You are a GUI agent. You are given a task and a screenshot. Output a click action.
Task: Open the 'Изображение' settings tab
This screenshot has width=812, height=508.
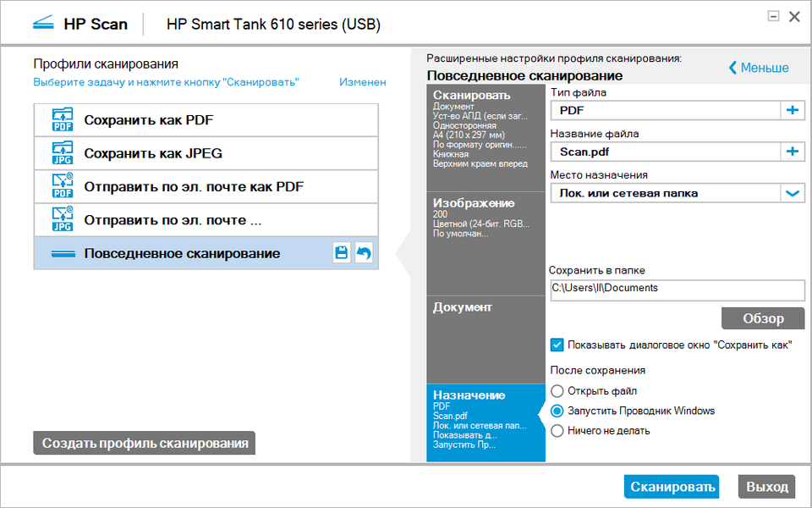click(486, 216)
